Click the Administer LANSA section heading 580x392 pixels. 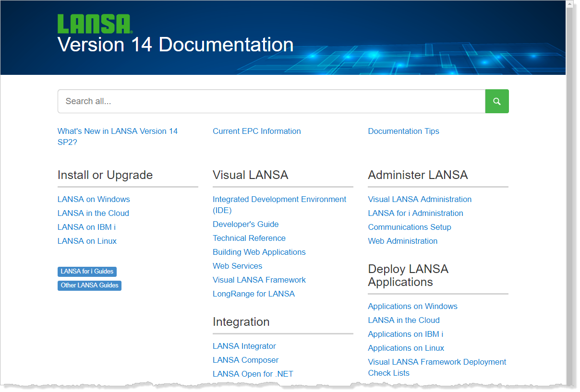point(418,175)
